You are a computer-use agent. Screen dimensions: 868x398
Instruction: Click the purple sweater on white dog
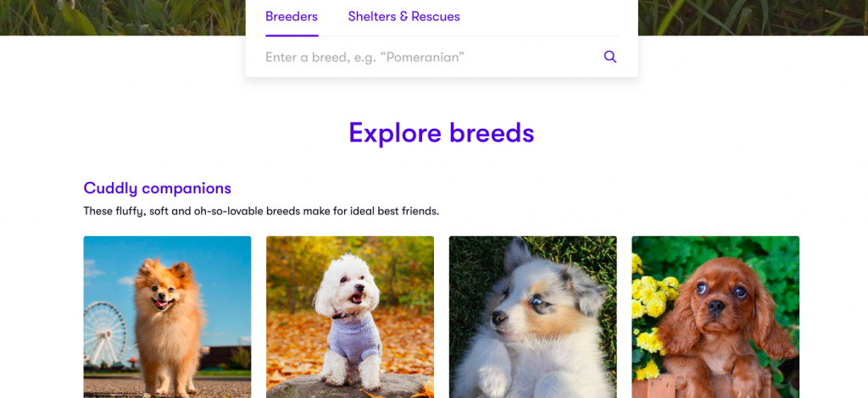[354, 339]
